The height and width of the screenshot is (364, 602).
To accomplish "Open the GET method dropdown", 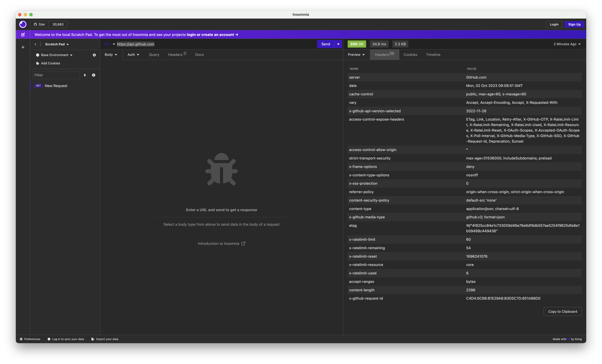I will coord(109,44).
